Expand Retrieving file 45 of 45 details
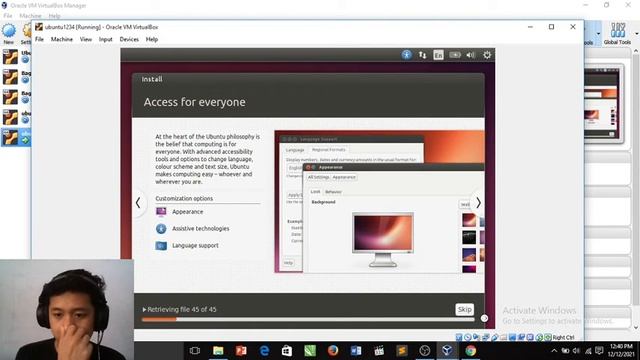640x360 pixels. (x=144, y=309)
